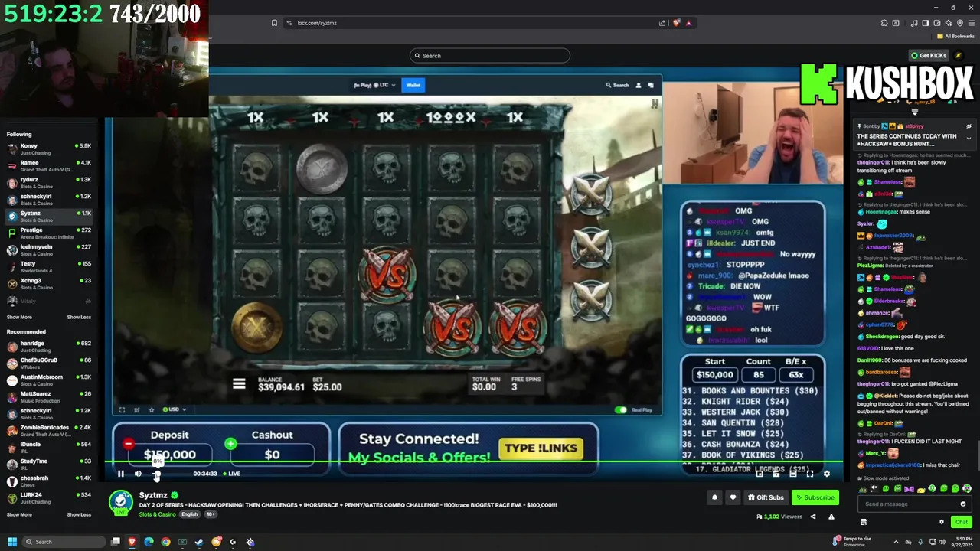Open Brave Wallet icon in toolbar
Screen dimensions: 980x551
(x=937, y=23)
